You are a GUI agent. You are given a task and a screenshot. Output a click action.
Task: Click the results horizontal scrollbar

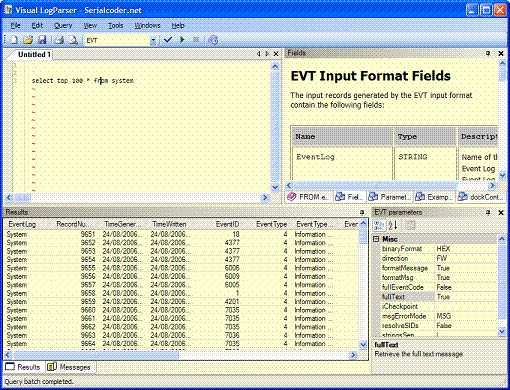coord(181,355)
